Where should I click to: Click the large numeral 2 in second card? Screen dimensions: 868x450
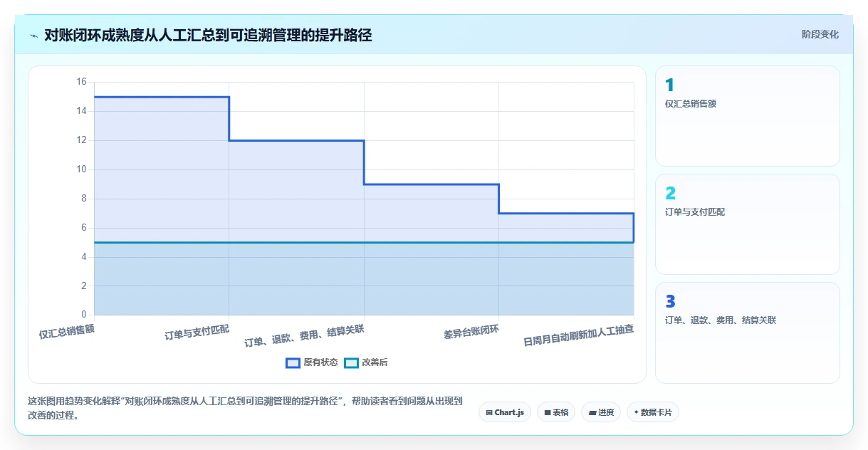[x=670, y=194]
